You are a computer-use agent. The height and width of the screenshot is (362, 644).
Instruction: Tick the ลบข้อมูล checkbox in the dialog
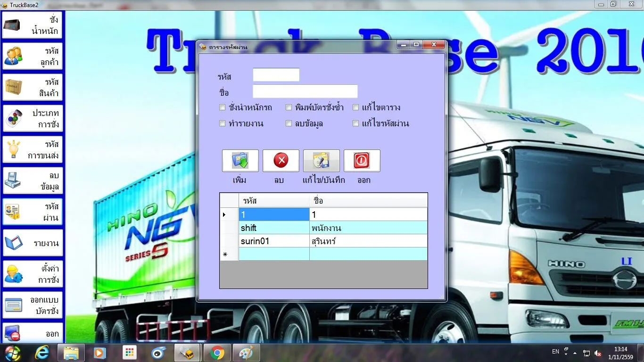[289, 123]
